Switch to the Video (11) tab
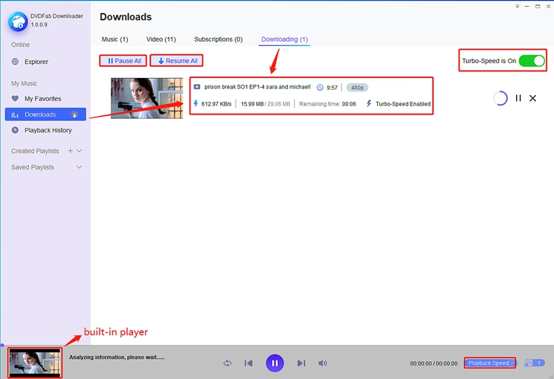The image size is (554, 379). tap(161, 39)
